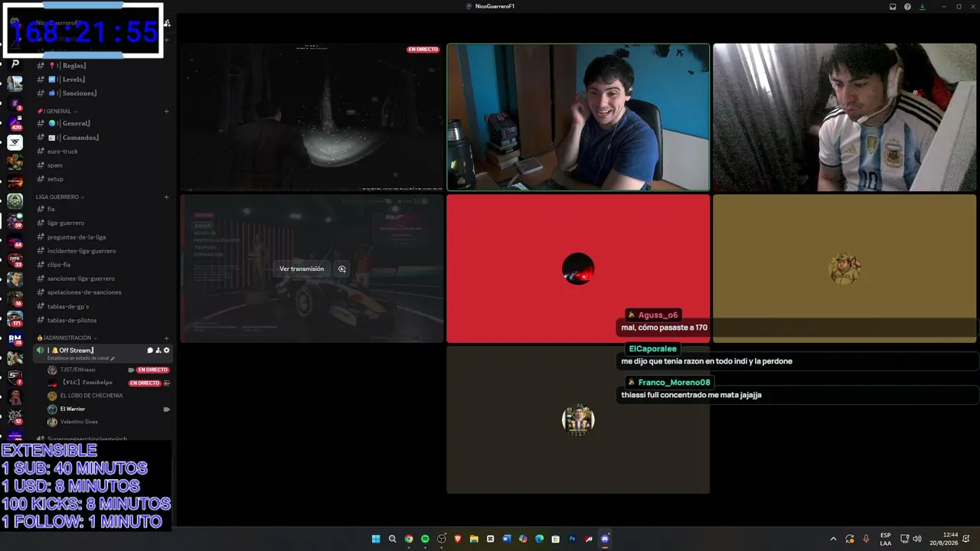Create channel in GENERAL category
The width and height of the screenshot is (980, 551).
[x=166, y=111]
